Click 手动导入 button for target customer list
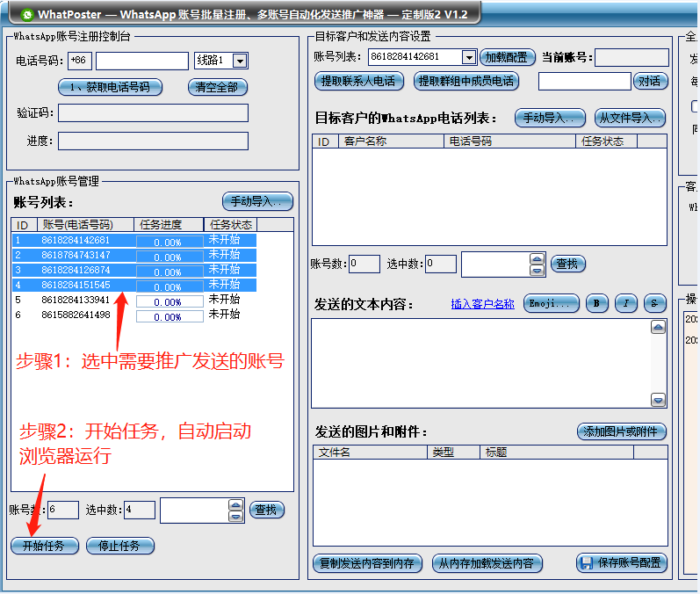700x594 pixels. [x=550, y=118]
